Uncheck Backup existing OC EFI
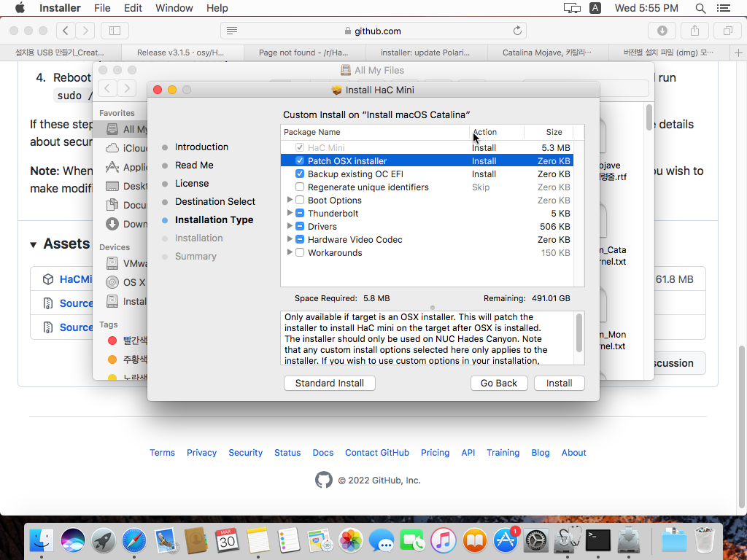This screenshot has width=747, height=560. tap(300, 174)
